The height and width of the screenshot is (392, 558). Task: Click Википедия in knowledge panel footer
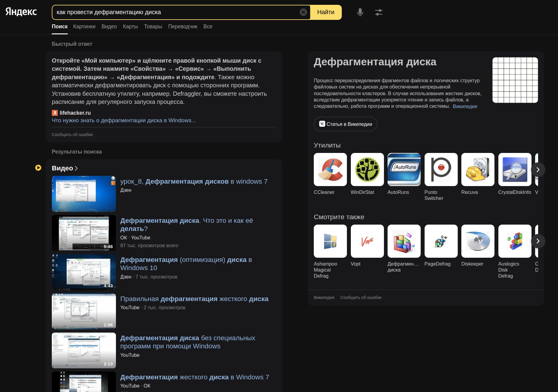(x=324, y=297)
